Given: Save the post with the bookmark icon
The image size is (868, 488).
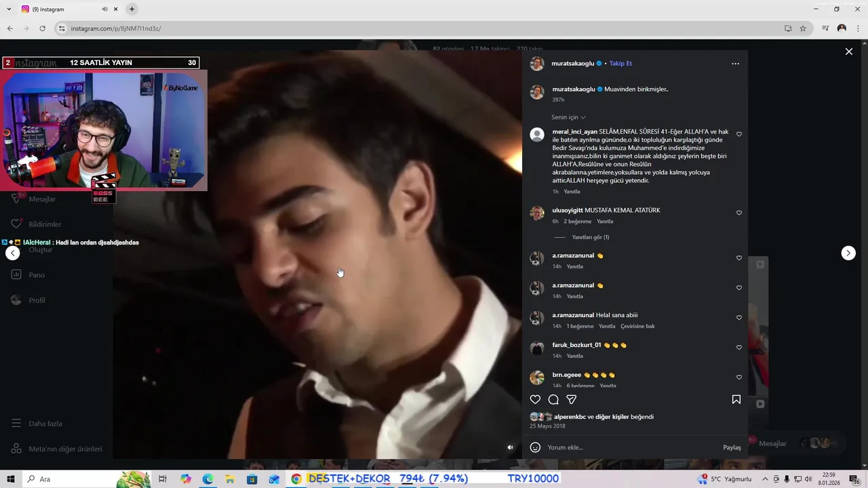Looking at the screenshot, I should (x=736, y=399).
